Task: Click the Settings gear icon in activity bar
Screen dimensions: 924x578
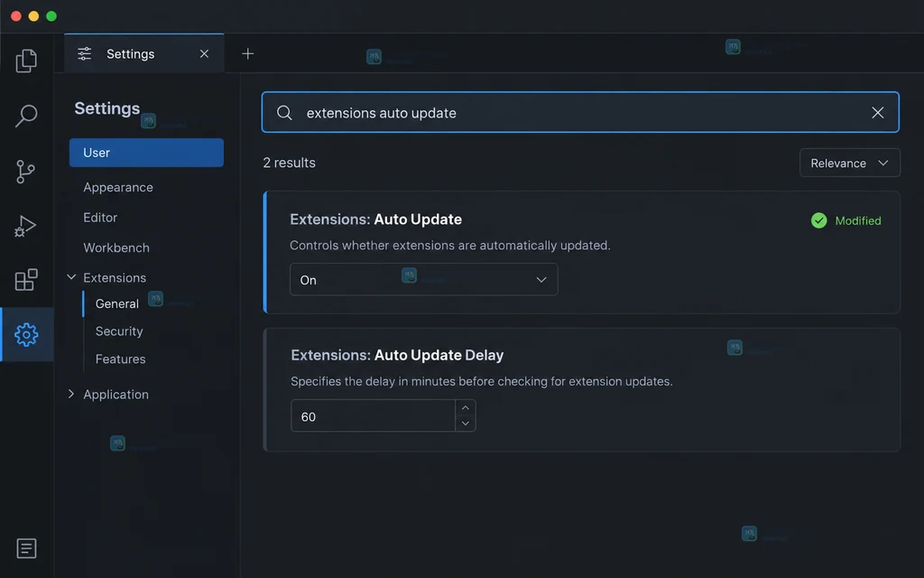Action: coord(26,334)
